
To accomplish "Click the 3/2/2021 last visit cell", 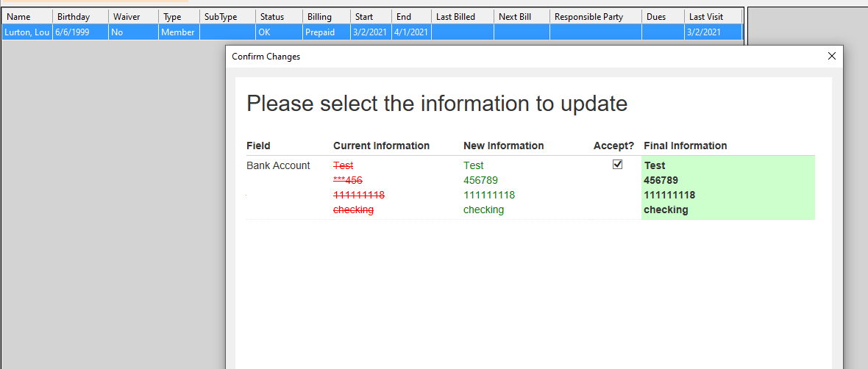I will pos(713,32).
